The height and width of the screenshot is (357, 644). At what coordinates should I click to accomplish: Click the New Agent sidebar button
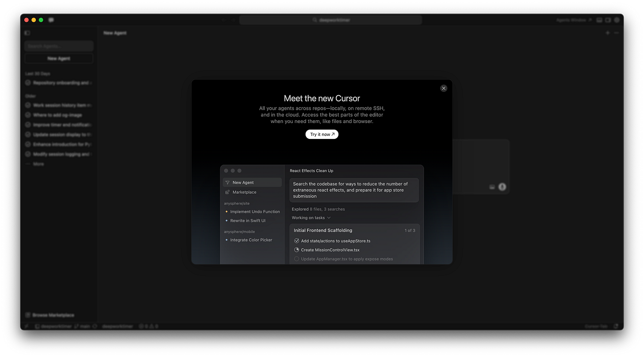59,58
